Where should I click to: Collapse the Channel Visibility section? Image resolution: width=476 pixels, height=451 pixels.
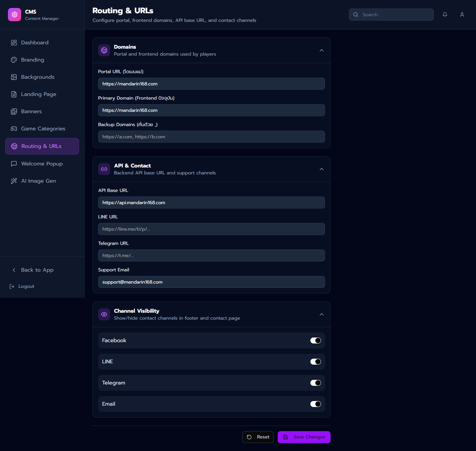(x=322, y=314)
